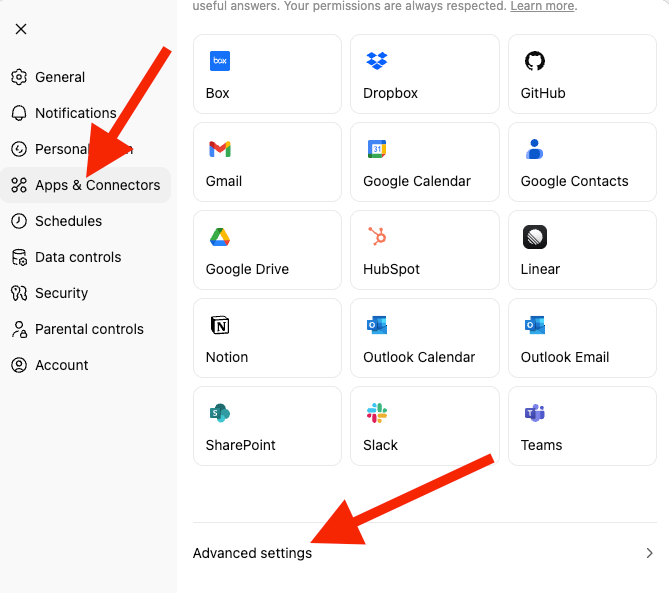Switch to Notifications in sidebar

(75, 113)
